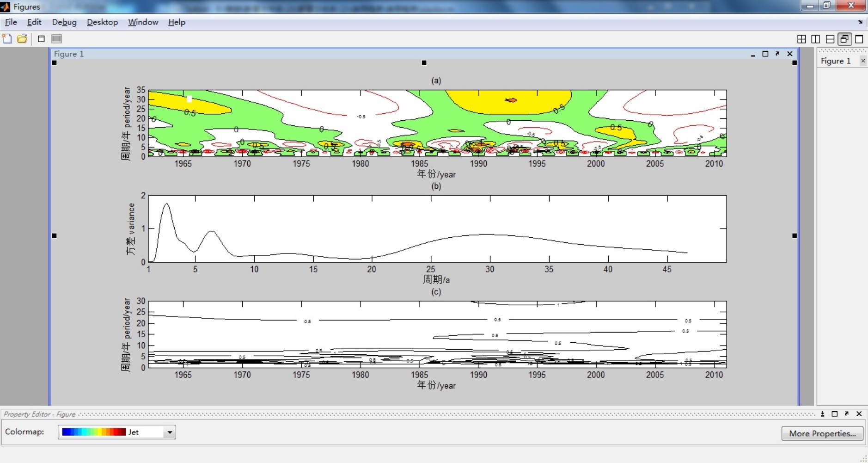Expand the toolbar overflow arrow at top right
Screen dimensions: 868x463
point(860,22)
